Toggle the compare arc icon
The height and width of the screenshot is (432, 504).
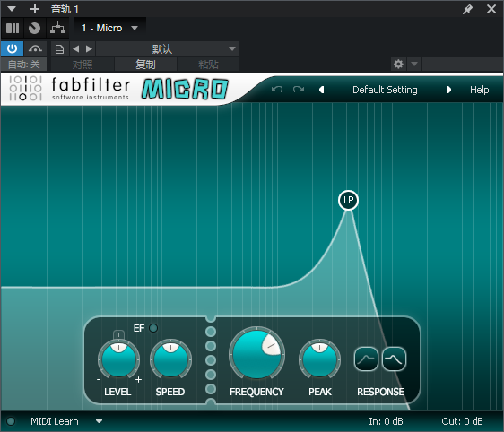(35, 48)
